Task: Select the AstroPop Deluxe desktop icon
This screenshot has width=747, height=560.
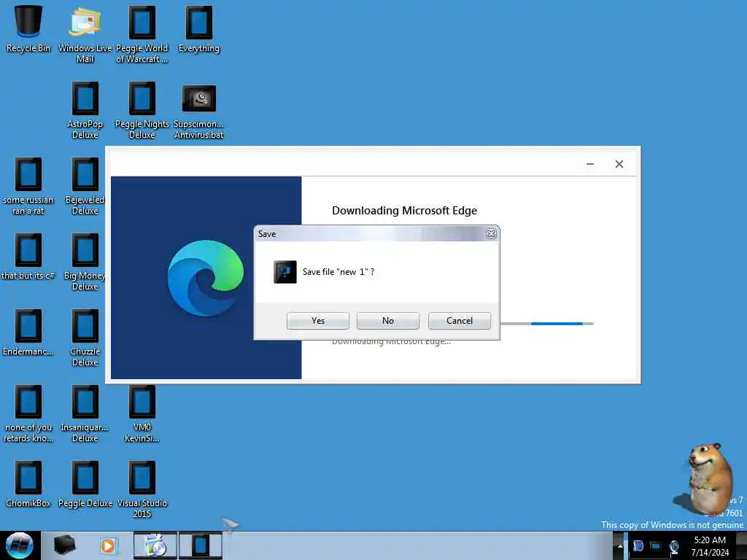Action: (85, 111)
